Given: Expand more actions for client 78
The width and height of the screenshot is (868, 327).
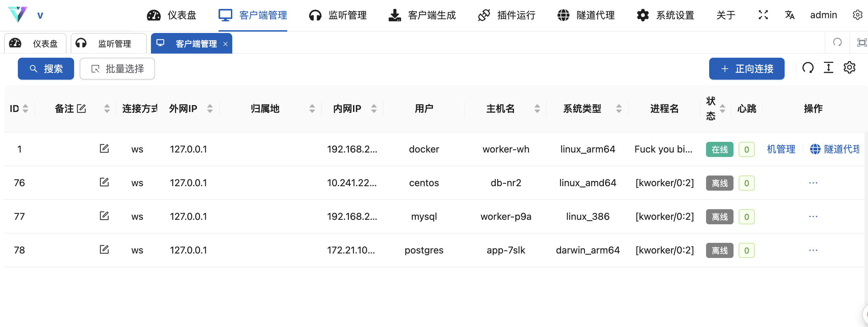Looking at the screenshot, I should pyautogui.click(x=813, y=250).
